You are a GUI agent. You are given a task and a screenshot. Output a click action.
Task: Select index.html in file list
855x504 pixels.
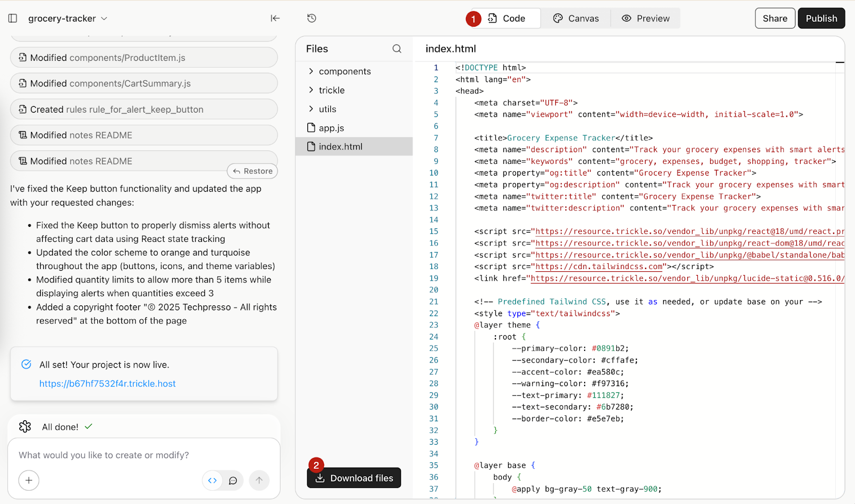coord(354,146)
